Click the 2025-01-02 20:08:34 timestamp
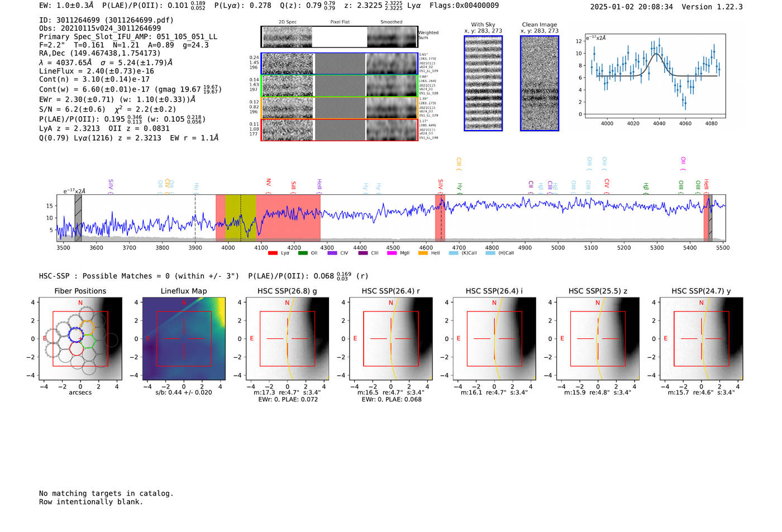 coord(632,7)
